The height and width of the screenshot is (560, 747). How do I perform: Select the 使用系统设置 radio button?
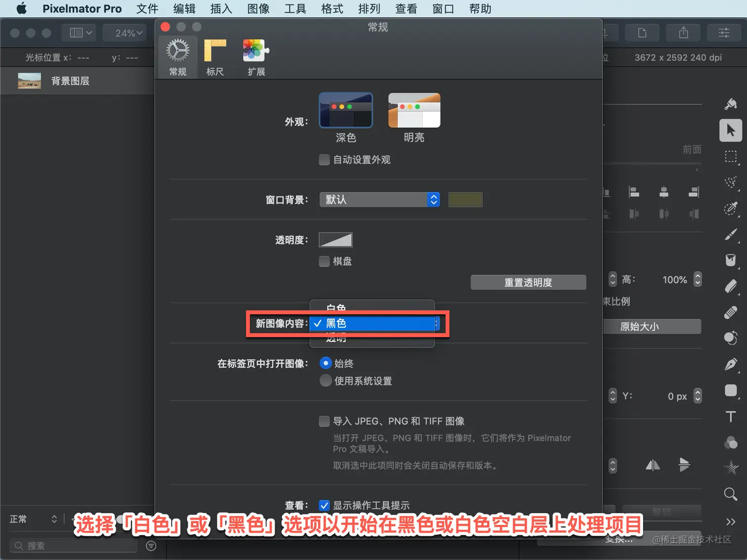coord(326,381)
